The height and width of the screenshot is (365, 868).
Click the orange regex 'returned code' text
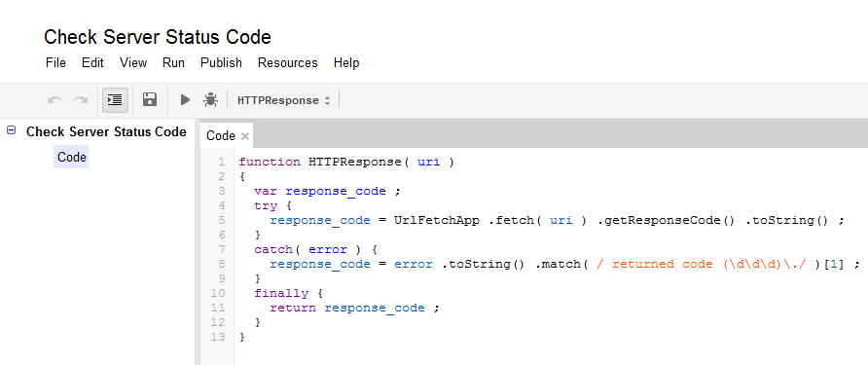[663, 264]
